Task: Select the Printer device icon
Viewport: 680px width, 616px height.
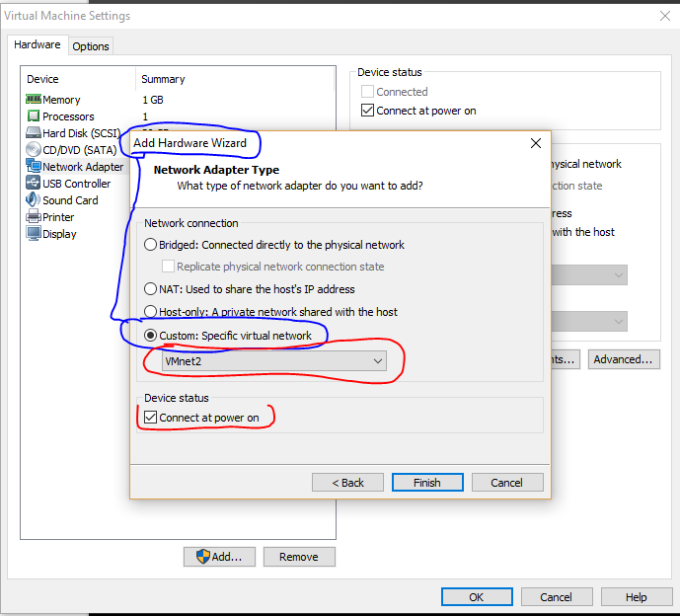Action: pos(34,217)
